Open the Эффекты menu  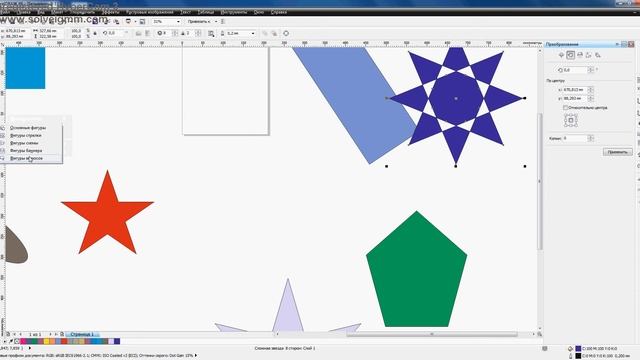coord(110,12)
